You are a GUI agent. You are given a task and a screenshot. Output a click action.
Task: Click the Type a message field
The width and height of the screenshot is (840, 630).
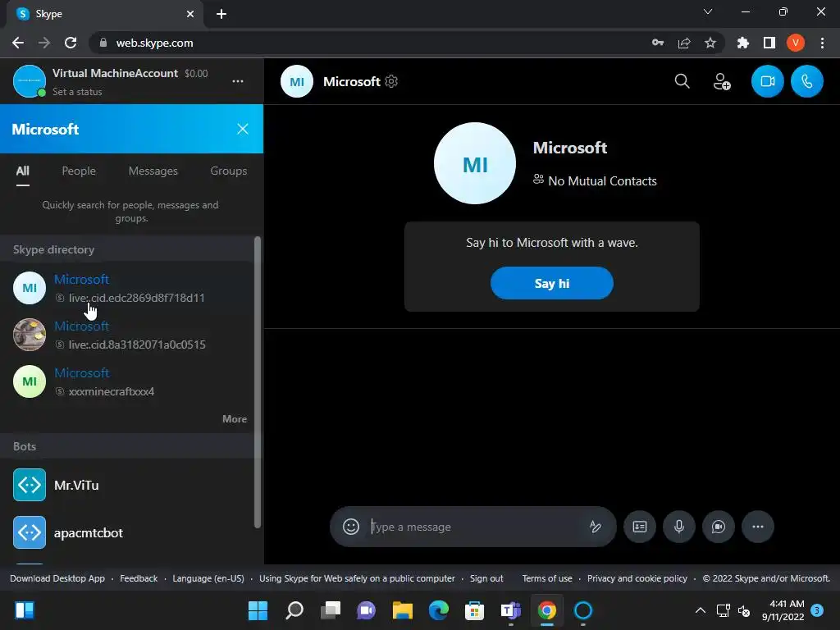(x=474, y=527)
